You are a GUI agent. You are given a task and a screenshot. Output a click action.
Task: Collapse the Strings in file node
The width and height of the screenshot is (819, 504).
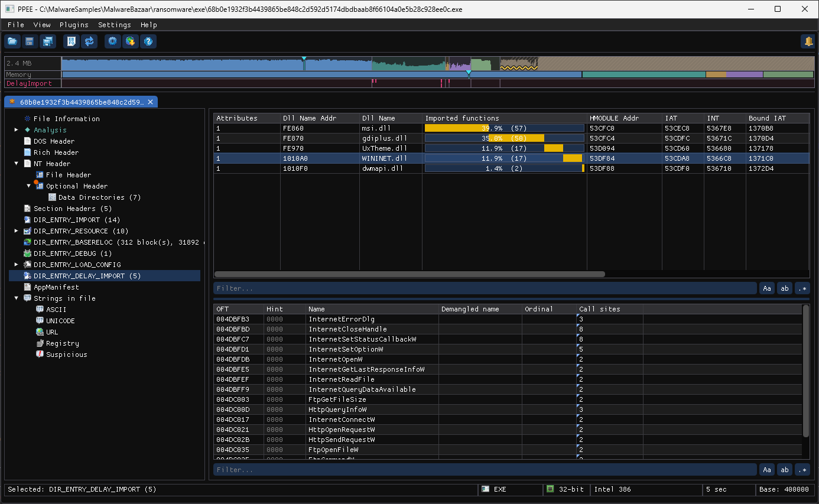point(17,298)
